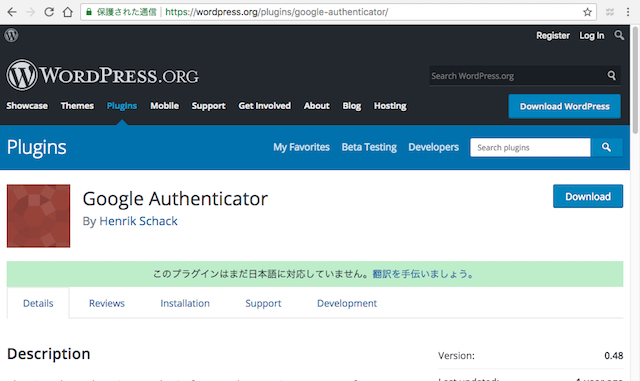This screenshot has height=381, width=640.
Task: Select the Details tab
Action: [x=38, y=303]
